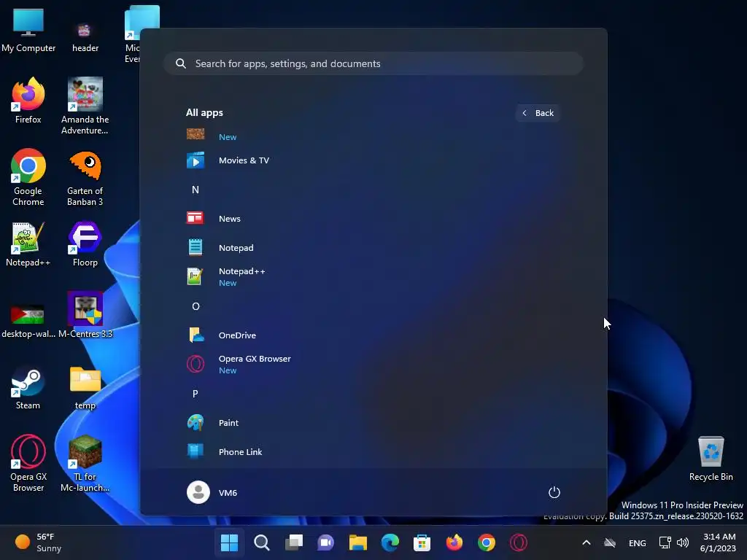Select Amanda the Adventurer desktop shortcut
The height and width of the screenshot is (560, 747).
click(85, 106)
